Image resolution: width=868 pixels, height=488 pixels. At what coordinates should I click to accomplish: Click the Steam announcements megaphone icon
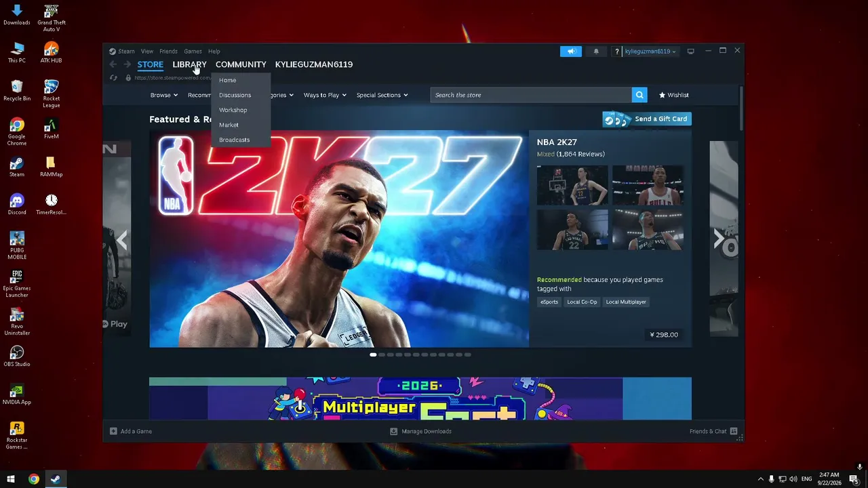click(x=571, y=52)
